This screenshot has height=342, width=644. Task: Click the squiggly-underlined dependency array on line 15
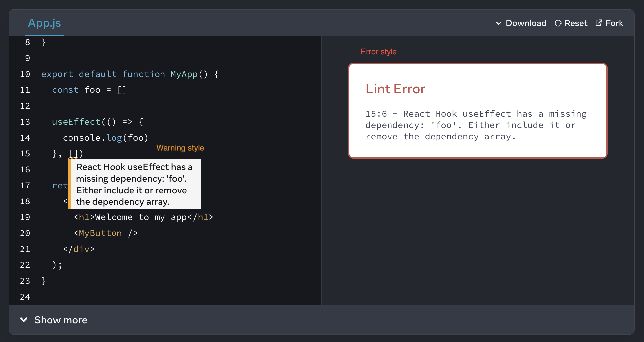(73, 154)
